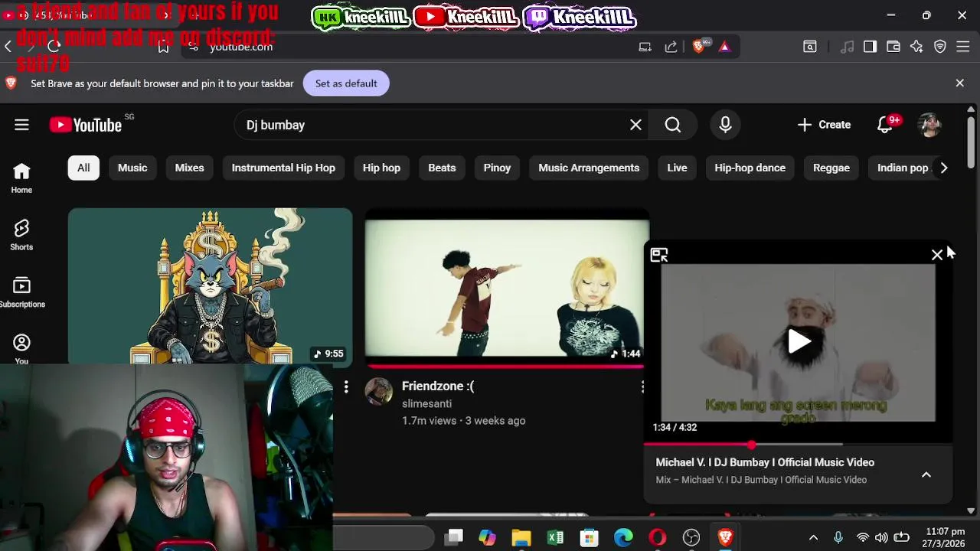Open OBS Studio from the taskbar
This screenshot has height=551, width=980.
(691, 538)
